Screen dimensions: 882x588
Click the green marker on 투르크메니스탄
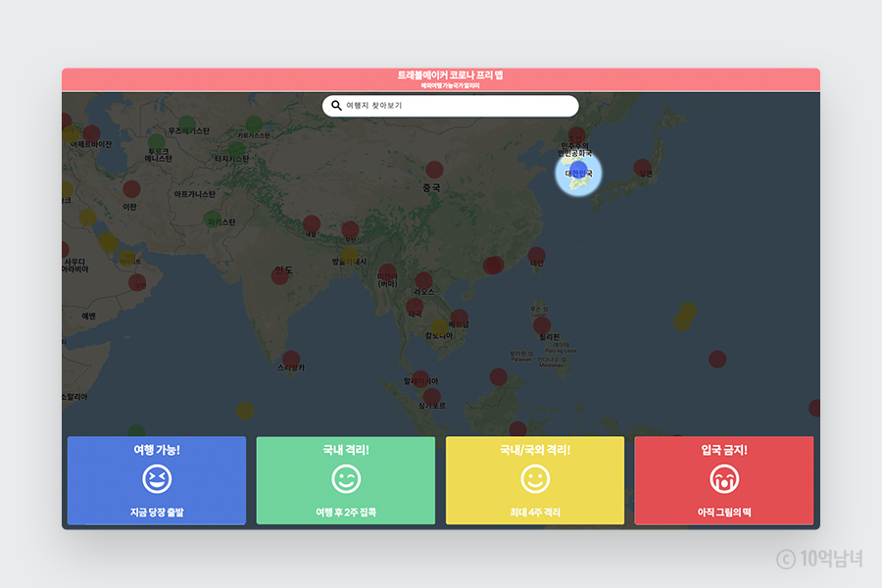157,142
